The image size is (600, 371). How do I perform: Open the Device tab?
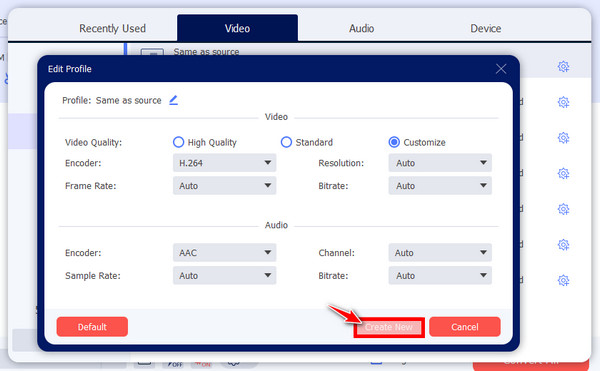click(486, 28)
